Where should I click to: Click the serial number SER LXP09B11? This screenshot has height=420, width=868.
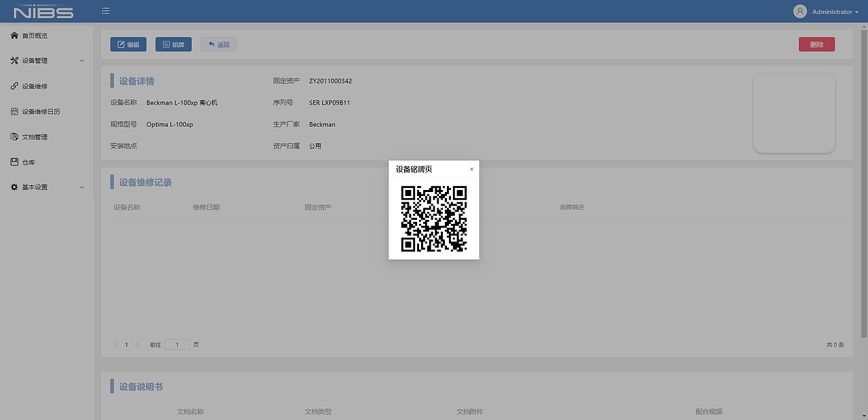330,102
